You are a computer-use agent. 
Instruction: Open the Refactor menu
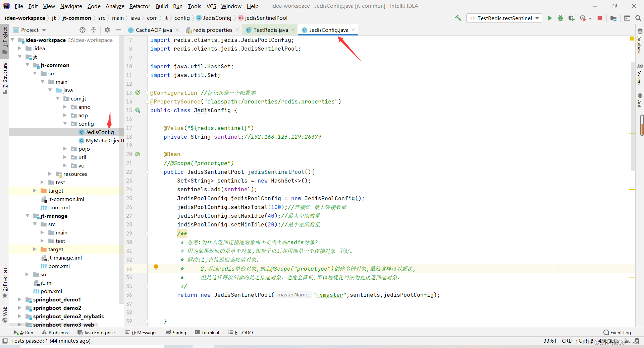point(140,6)
